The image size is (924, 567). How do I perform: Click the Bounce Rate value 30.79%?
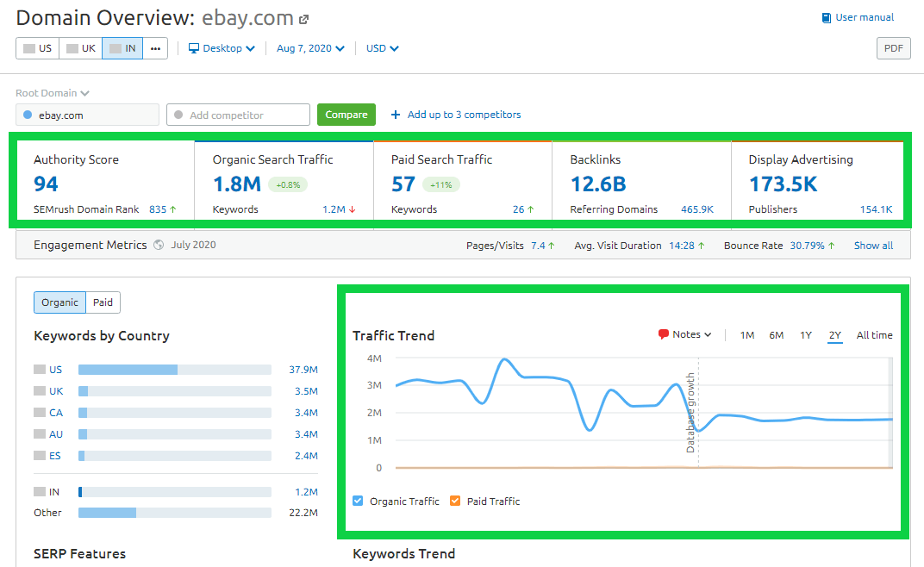tap(807, 246)
